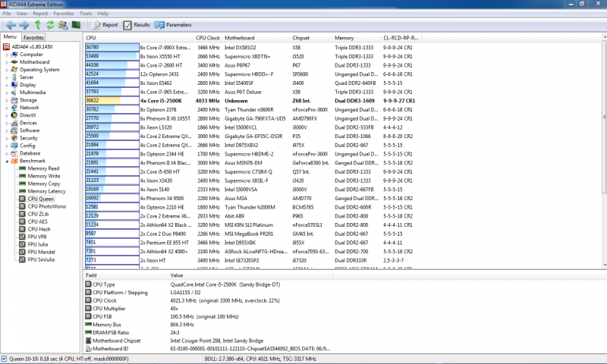Select the DirectX tree item
The width and height of the screenshot is (607, 364).
click(x=28, y=115)
